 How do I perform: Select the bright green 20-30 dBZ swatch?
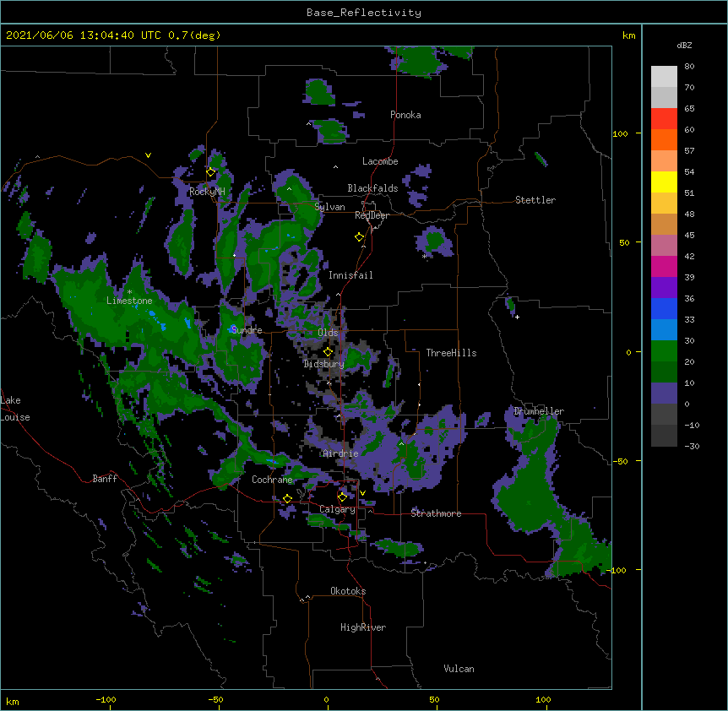[x=664, y=351]
